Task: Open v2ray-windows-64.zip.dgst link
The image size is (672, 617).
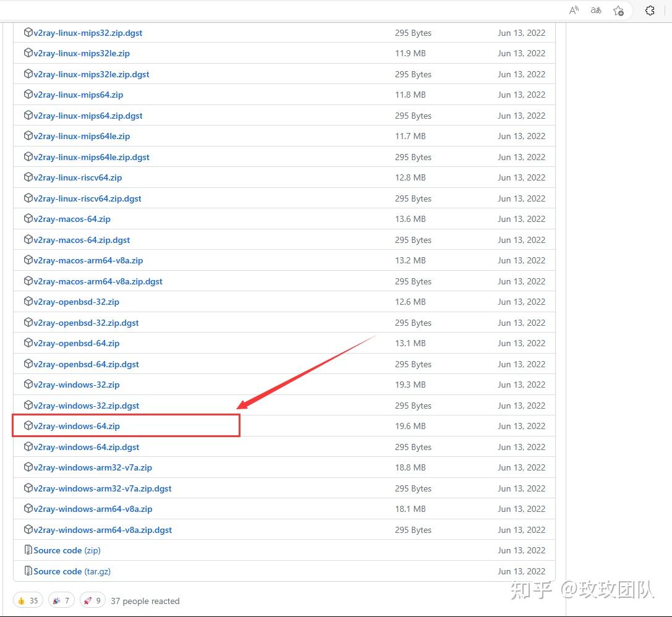Action: 86,447
